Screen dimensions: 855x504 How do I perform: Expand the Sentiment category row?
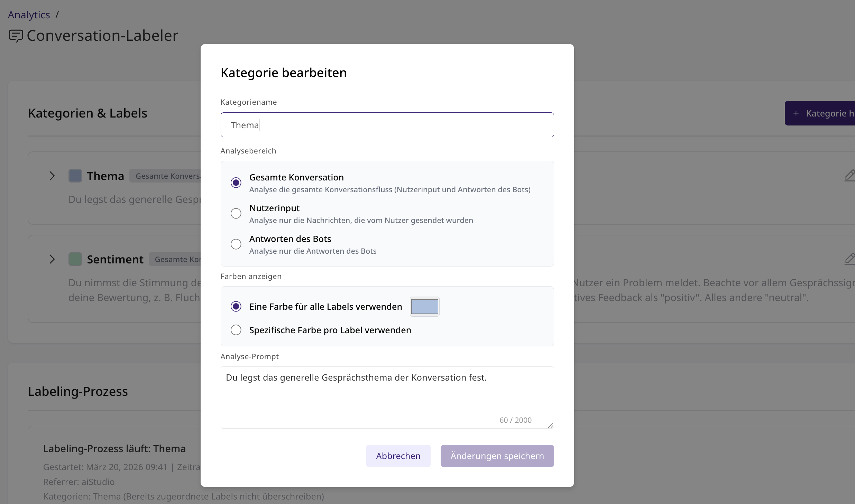click(52, 259)
